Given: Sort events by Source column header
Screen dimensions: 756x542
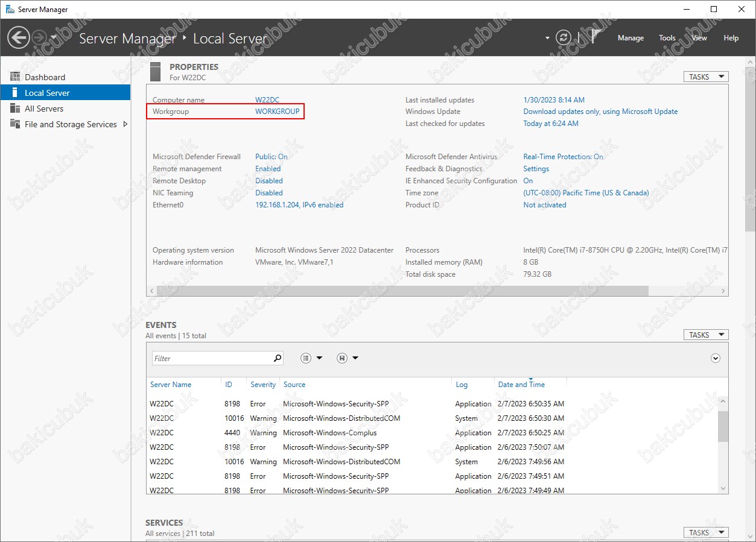Looking at the screenshot, I should (294, 385).
